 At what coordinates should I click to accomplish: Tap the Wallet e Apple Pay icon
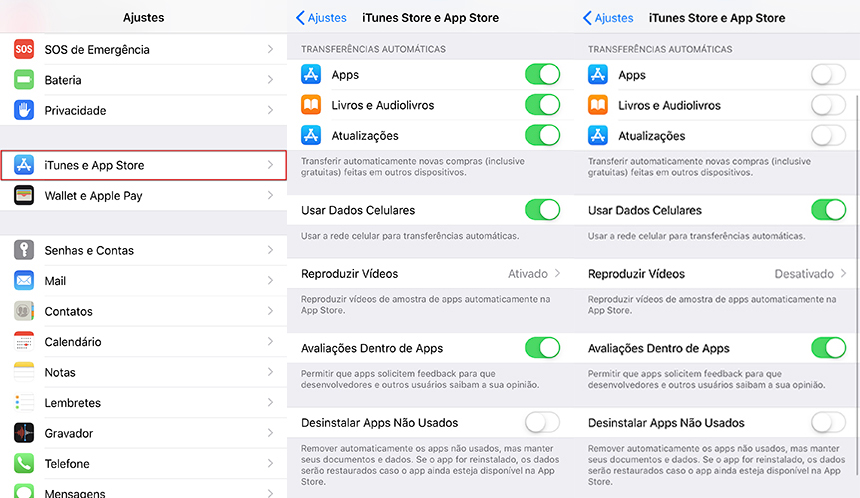point(24,195)
